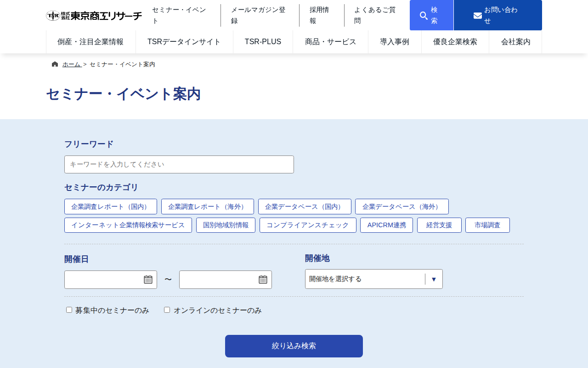
Task: Click the dropdown arrow for venue selection
Action: (x=434, y=279)
